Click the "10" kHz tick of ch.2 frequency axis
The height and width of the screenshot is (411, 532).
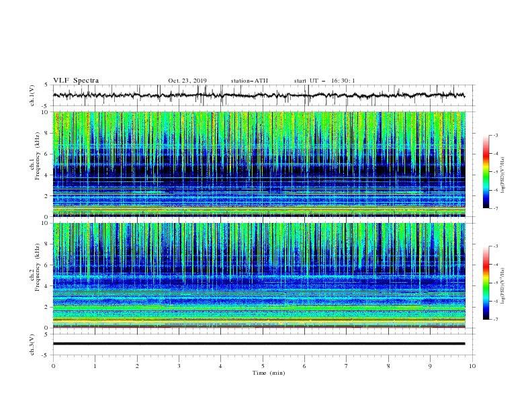46,224
